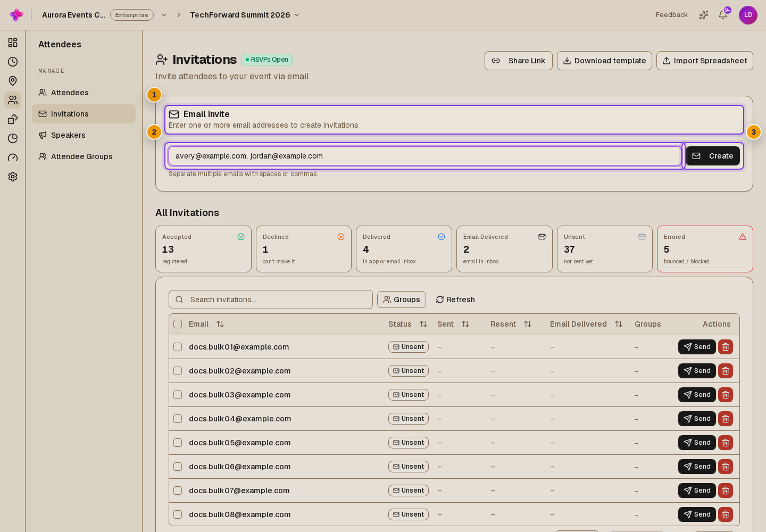Click the email addresses input field
The width and height of the screenshot is (766, 532).
[425, 156]
